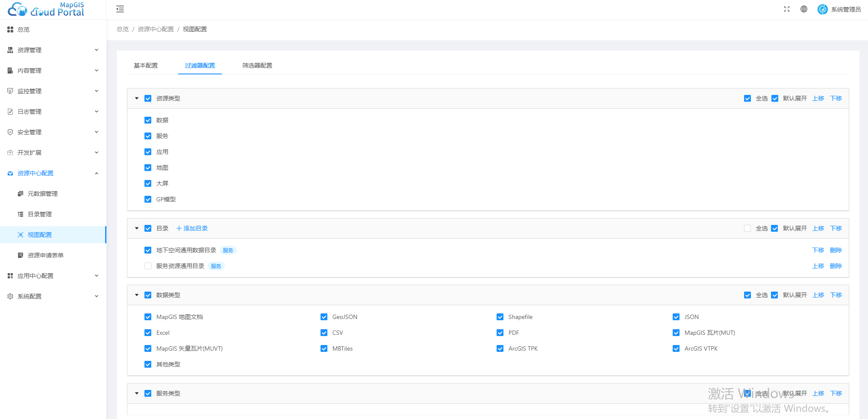Image resolution: width=868 pixels, height=419 pixels.
Task: Collapse the 资源中心配置 menu chevron
Action: click(97, 173)
